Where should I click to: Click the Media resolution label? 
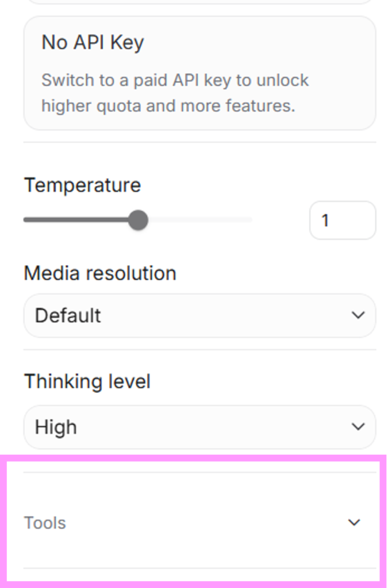click(100, 273)
